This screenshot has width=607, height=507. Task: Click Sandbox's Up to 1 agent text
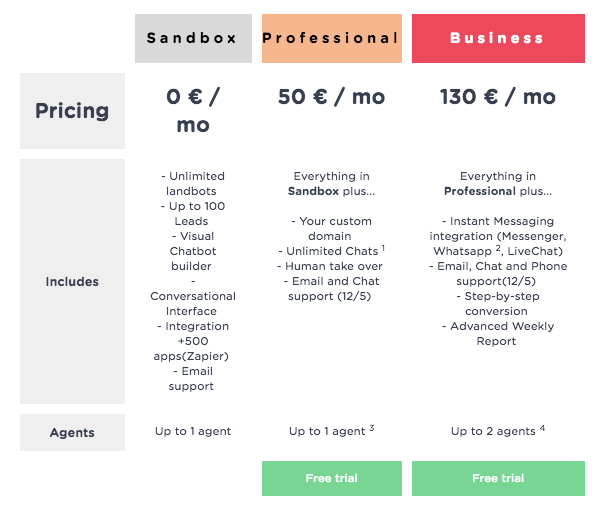193,431
